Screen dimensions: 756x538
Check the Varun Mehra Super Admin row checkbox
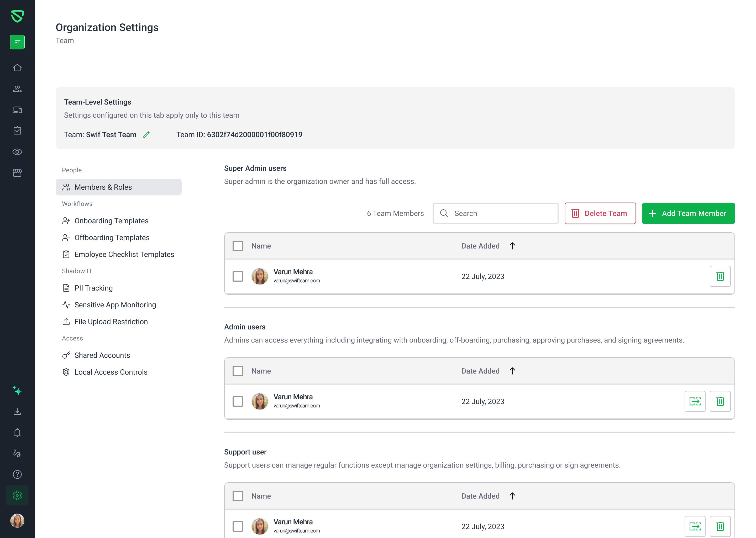coord(238,276)
